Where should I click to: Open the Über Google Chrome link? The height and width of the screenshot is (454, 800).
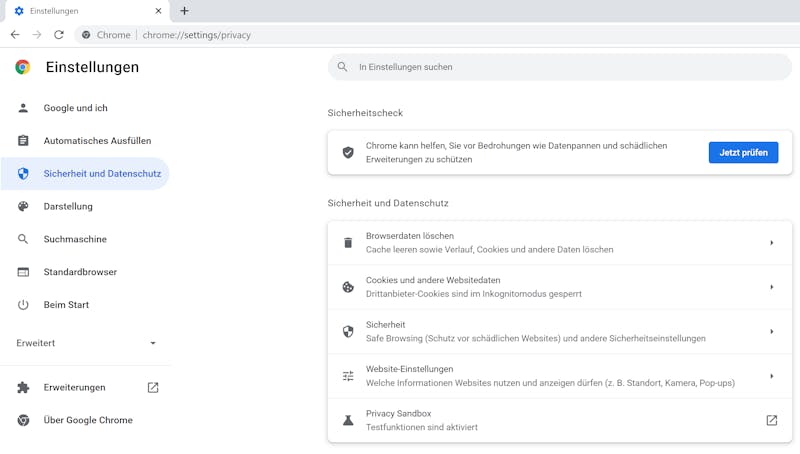(88, 420)
